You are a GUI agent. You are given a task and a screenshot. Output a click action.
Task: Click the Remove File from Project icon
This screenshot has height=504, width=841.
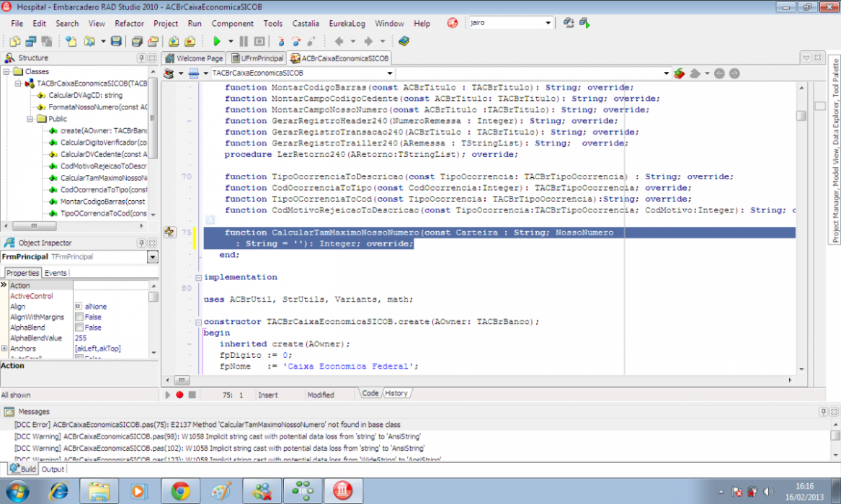pos(190,41)
